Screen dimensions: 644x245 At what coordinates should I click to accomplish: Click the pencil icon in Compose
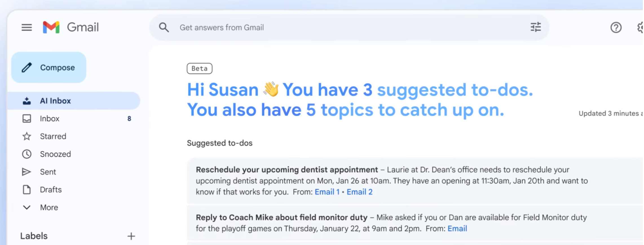(x=27, y=68)
